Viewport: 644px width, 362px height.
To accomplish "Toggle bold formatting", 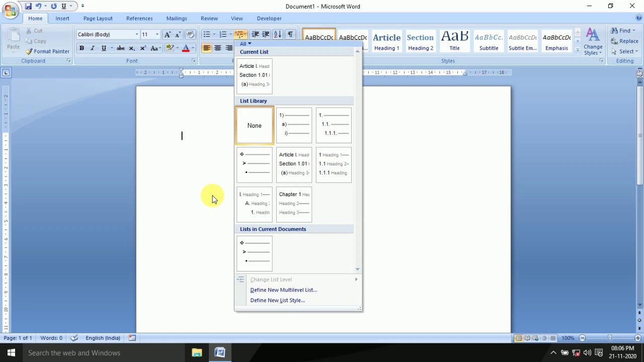I will pyautogui.click(x=82, y=48).
